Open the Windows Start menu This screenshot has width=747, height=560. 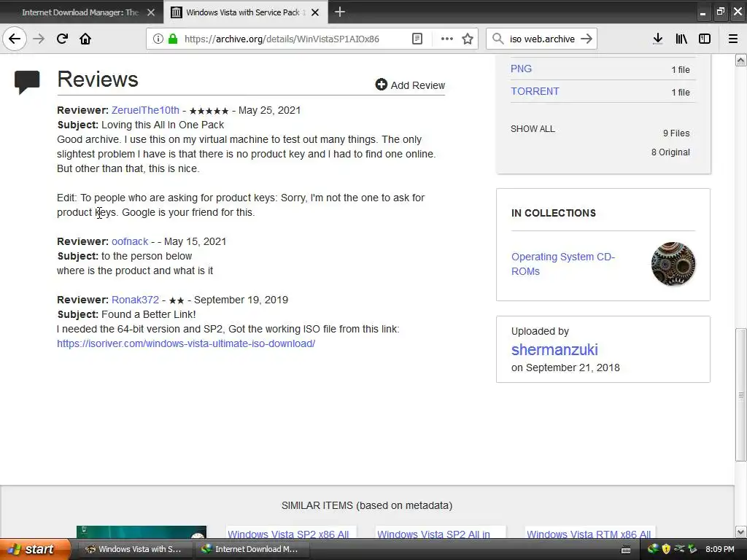point(34,549)
